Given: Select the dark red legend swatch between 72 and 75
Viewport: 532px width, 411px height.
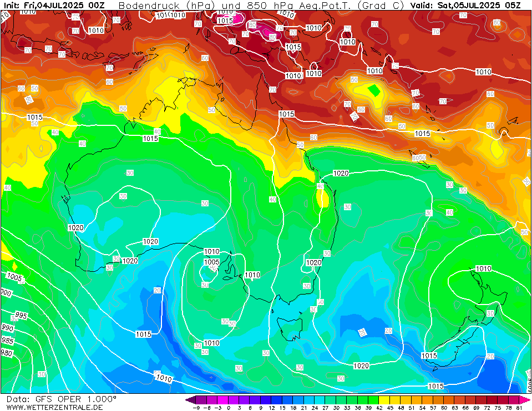Looking at the screenshot, I should 492,399.
